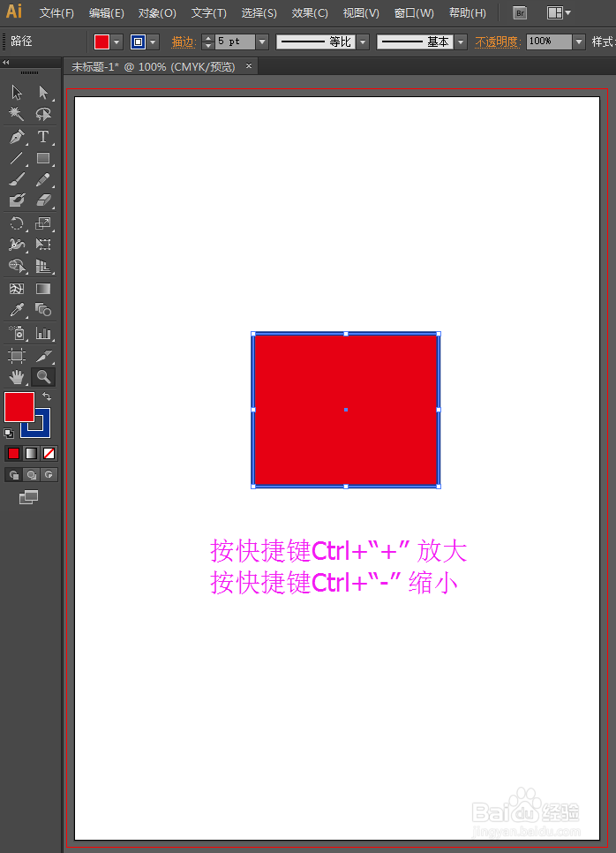Open the 效果(C) menu
The image size is (616, 853).
(x=310, y=13)
